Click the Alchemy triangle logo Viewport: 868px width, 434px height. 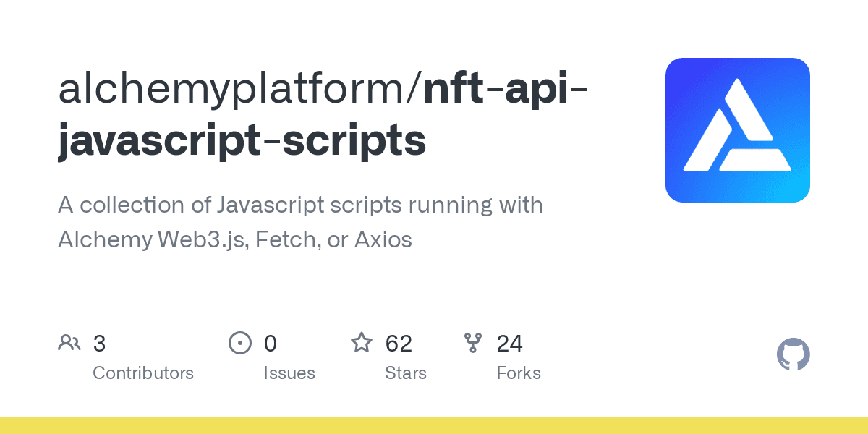tap(738, 129)
